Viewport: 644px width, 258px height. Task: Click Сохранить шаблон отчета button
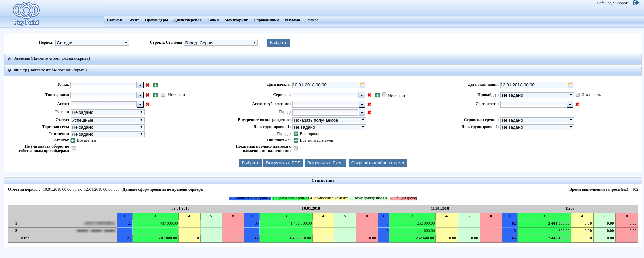point(378,163)
